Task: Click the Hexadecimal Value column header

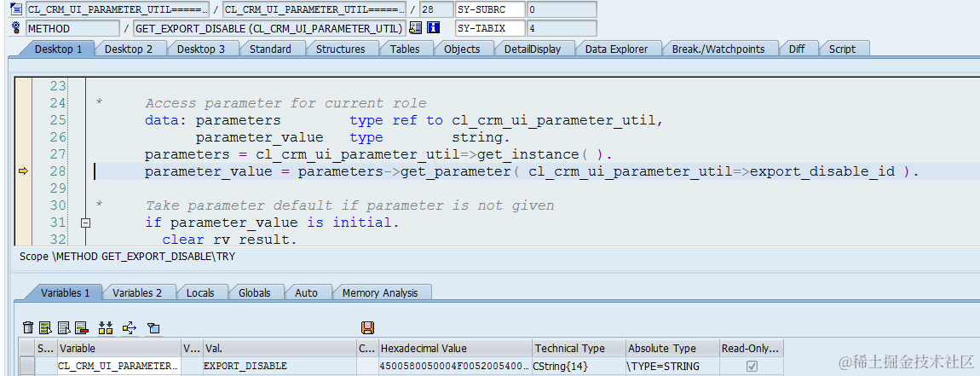Action: click(x=455, y=349)
